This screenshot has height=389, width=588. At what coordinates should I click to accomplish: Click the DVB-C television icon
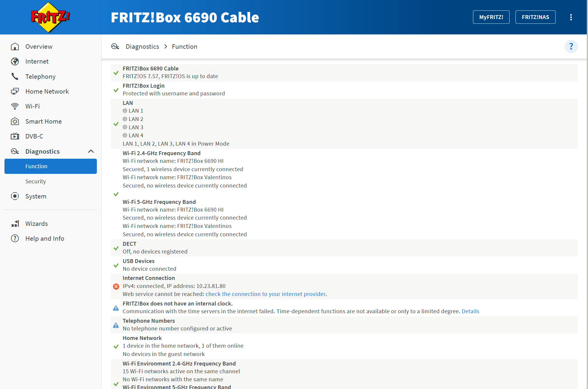click(x=15, y=136)
